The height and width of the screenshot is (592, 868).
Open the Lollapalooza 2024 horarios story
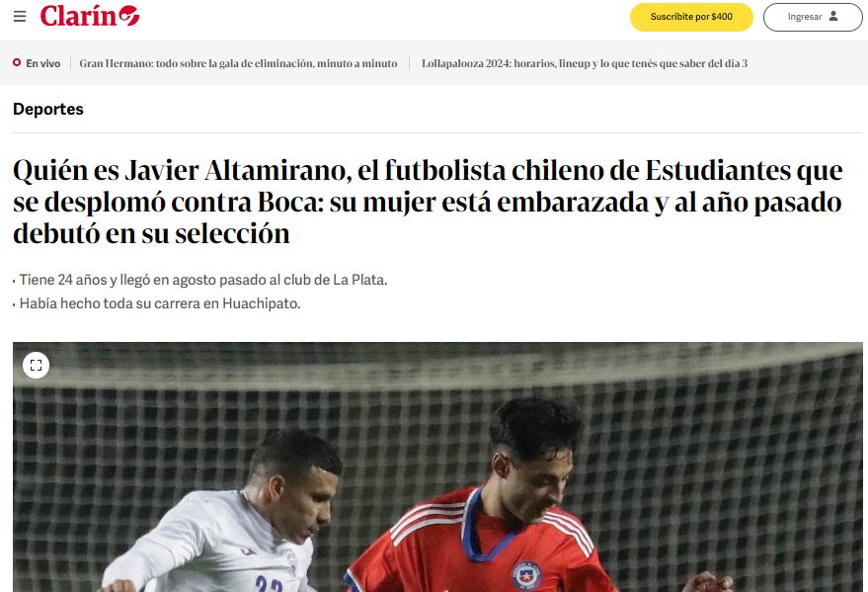click(585, 63)
